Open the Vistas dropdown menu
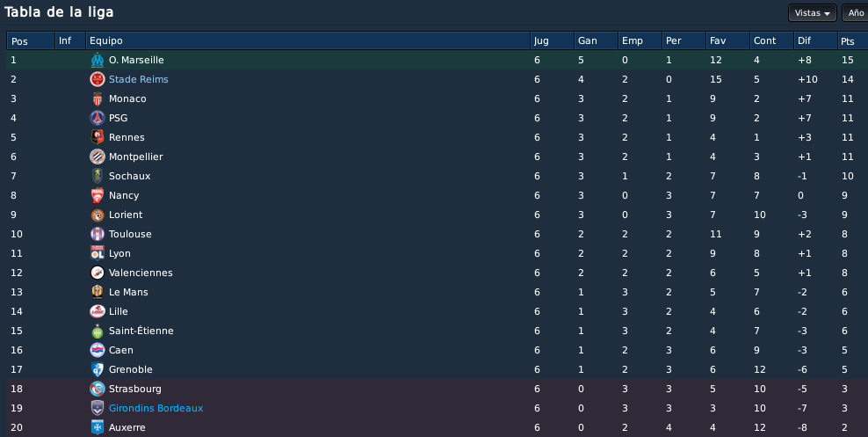 (812, 12)
